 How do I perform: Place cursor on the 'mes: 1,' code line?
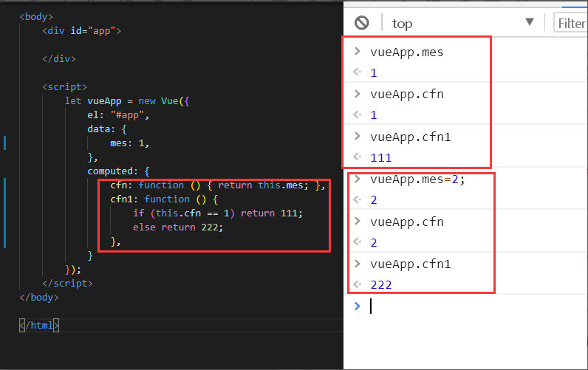pos(129,143)
